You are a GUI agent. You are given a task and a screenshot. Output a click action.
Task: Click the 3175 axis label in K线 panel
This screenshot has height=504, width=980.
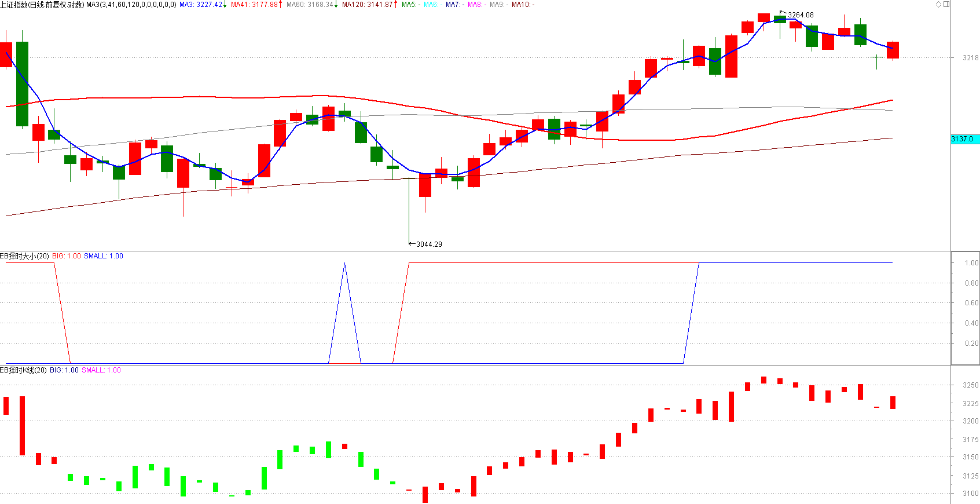[x=971, y=440]
